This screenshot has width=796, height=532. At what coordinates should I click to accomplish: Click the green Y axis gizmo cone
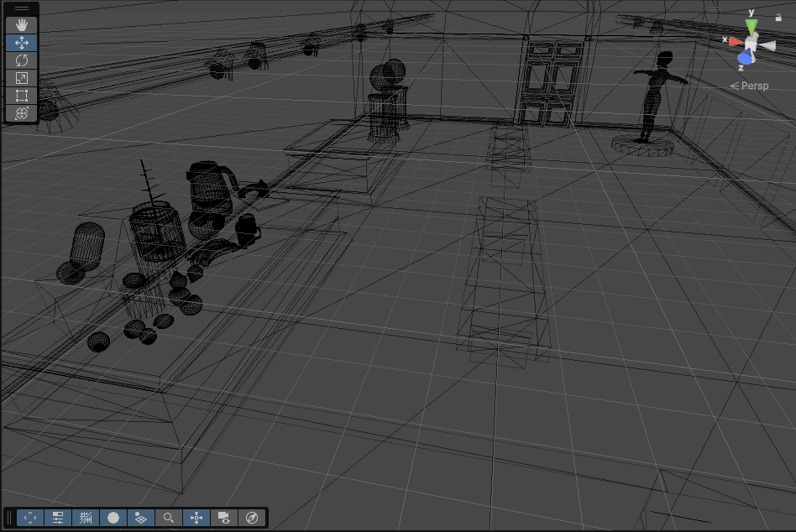(752, 24)
